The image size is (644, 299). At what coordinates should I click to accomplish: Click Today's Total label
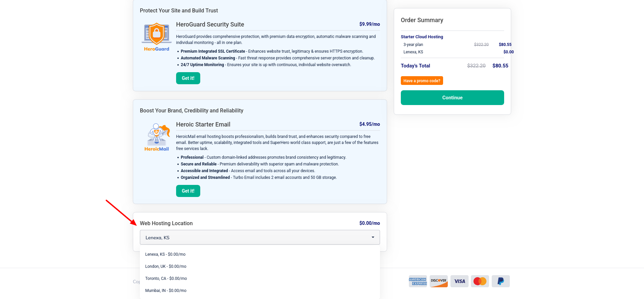[x=415, y=66]
